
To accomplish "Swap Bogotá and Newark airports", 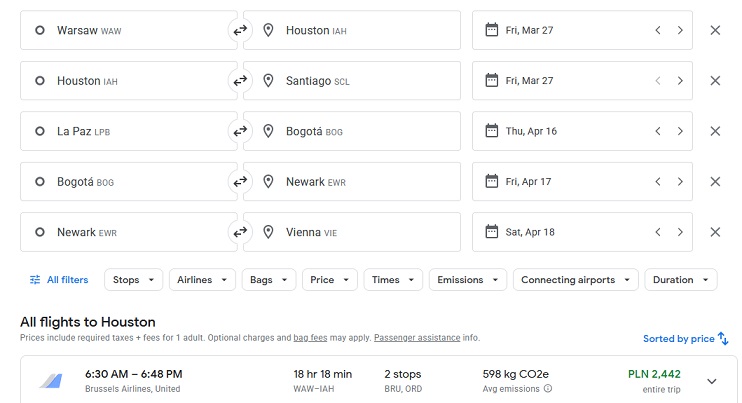I will [x=240, y=182].
